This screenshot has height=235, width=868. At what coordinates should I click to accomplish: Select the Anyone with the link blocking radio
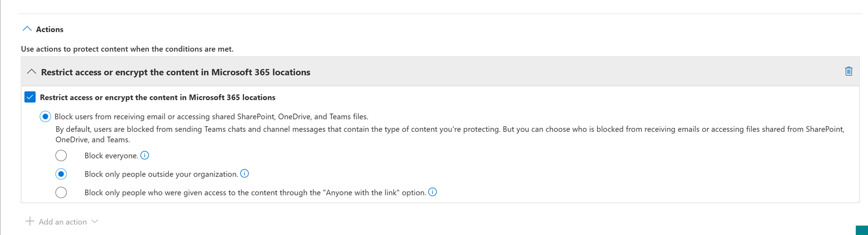(x=61, y=192)
